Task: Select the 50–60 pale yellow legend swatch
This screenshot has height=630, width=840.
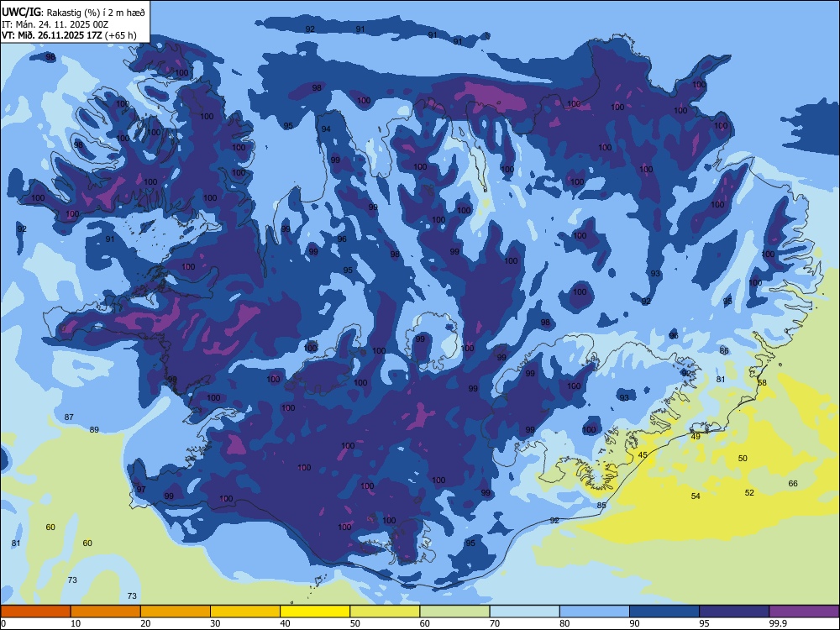Action: pyautogui.click(x=385, y=612)
